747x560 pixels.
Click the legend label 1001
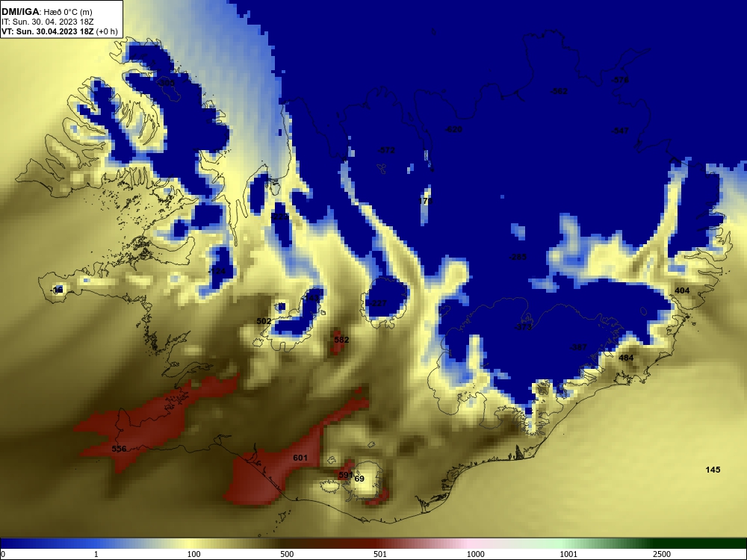[568, 554]
